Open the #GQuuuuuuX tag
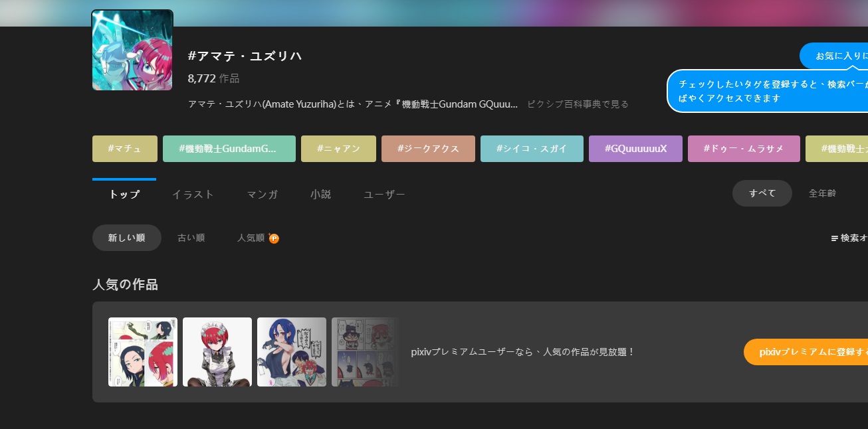The height and width of the screenshot is (429, 868). [635, 149]
